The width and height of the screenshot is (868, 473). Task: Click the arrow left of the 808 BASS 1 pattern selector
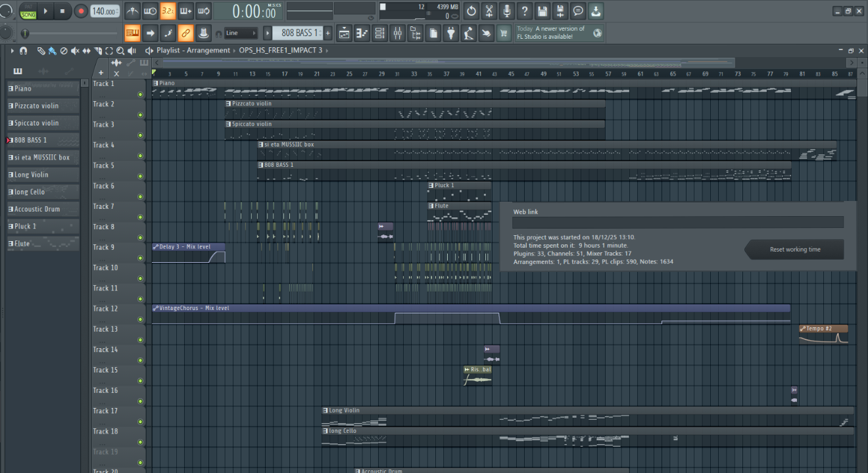(268, 33)
